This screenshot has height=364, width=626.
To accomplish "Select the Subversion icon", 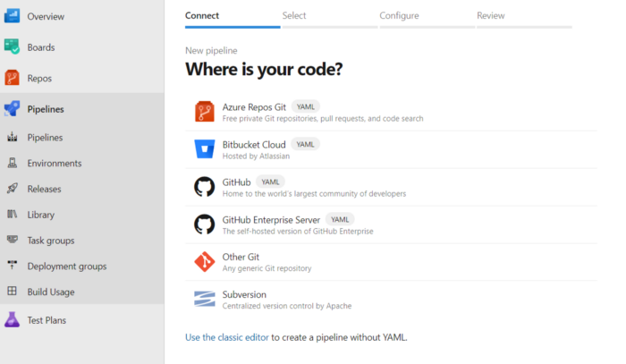I will pos(204,300).
